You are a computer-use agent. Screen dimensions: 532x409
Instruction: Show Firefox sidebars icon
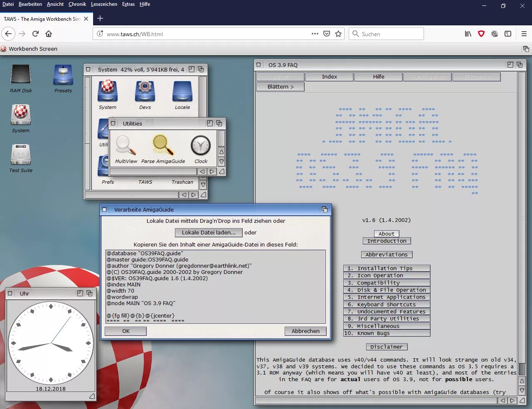[508, 34]
